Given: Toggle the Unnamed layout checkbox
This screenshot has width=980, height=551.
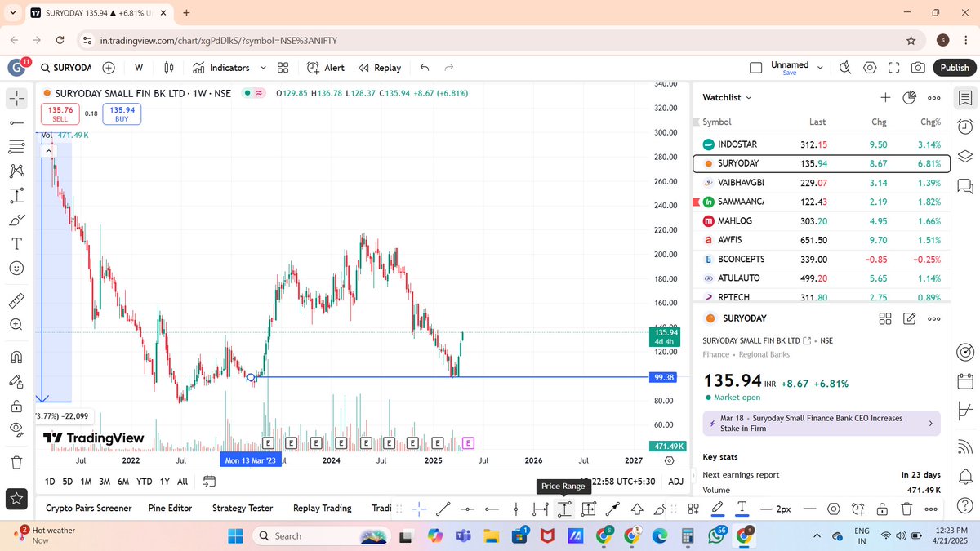Looking at the screenshot, I should [756, 68].
